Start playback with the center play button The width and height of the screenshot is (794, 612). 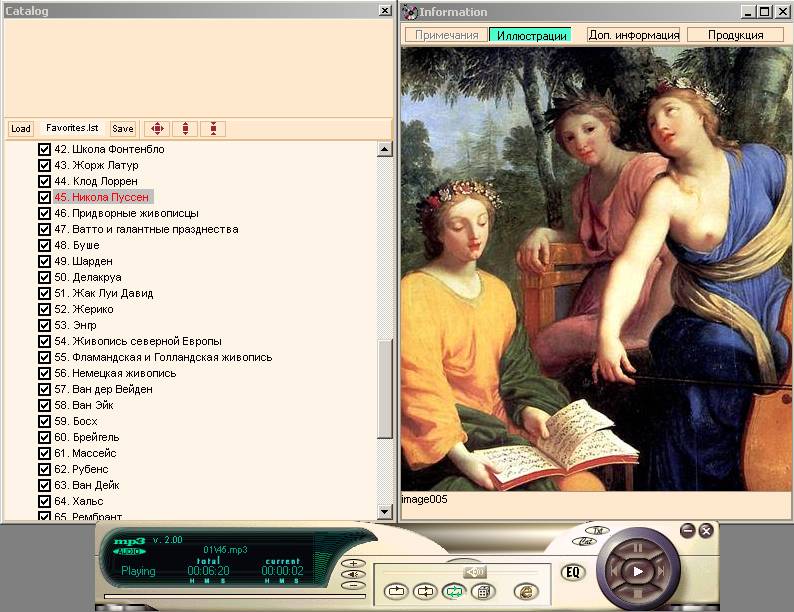(x=638, y=572)
